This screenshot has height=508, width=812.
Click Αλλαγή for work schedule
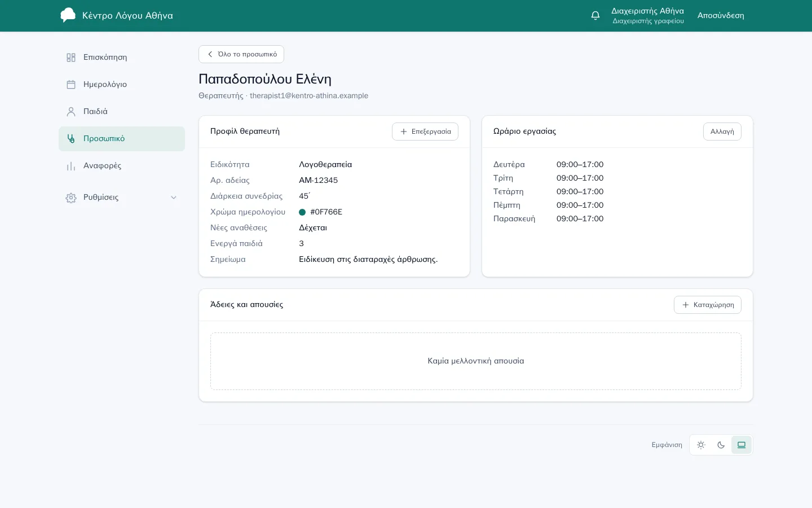click(722, 132)
